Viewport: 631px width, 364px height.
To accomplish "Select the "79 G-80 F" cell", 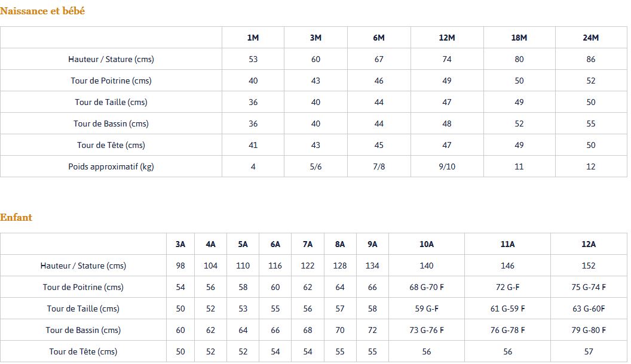I will point(589,330).
